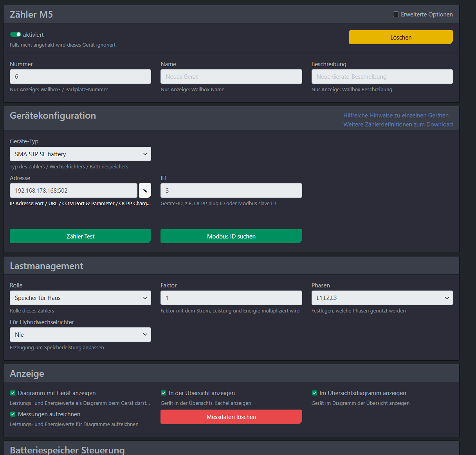Open Weitere Zählerdefinitionen zum Download link
Image resolution: width=476 pixels, height=455 pixels.
click(x=398, y=125)
